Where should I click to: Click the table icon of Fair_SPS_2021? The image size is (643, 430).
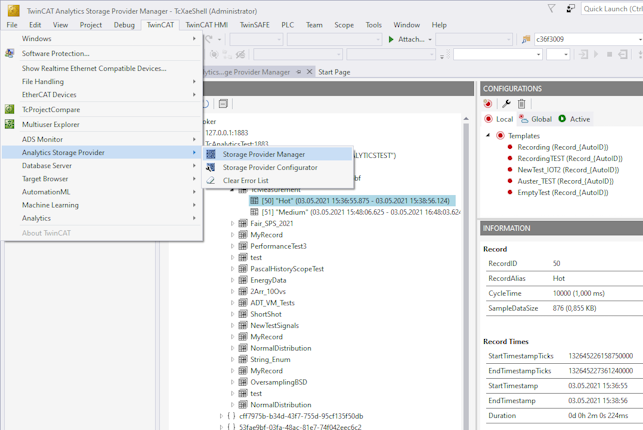[243, 223]
